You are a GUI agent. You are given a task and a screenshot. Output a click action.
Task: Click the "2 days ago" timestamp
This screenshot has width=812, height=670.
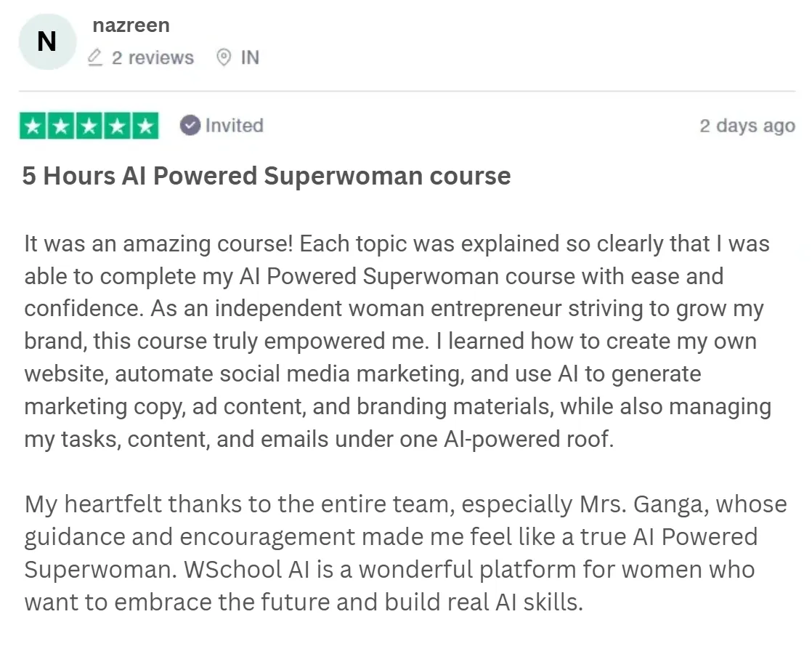point(747,126)
